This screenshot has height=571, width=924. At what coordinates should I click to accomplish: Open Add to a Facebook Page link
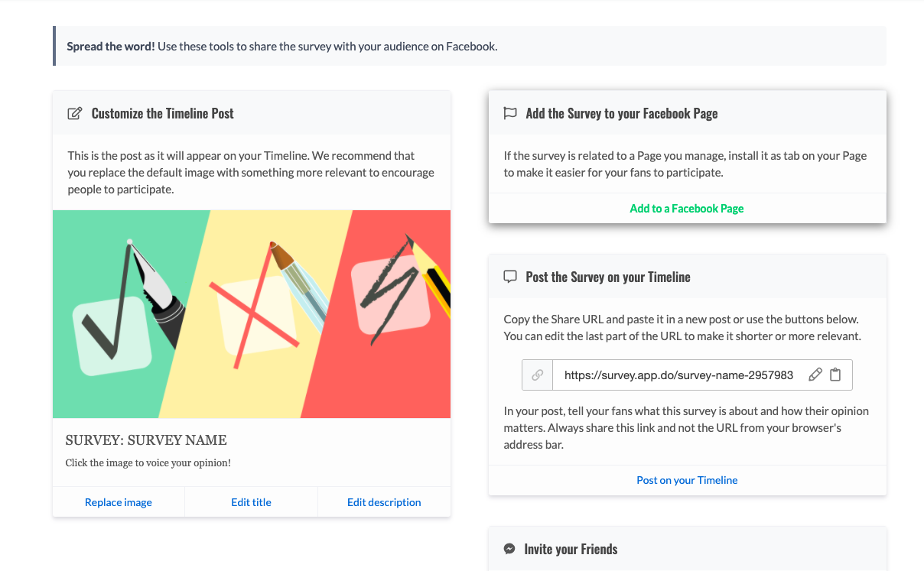pos(687,208)
